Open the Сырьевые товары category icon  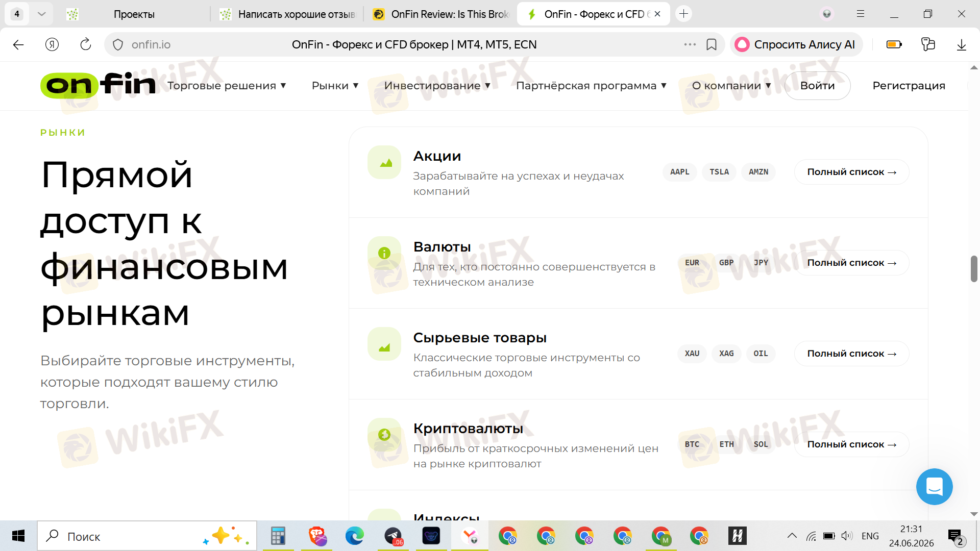click(x=384, y=344)
